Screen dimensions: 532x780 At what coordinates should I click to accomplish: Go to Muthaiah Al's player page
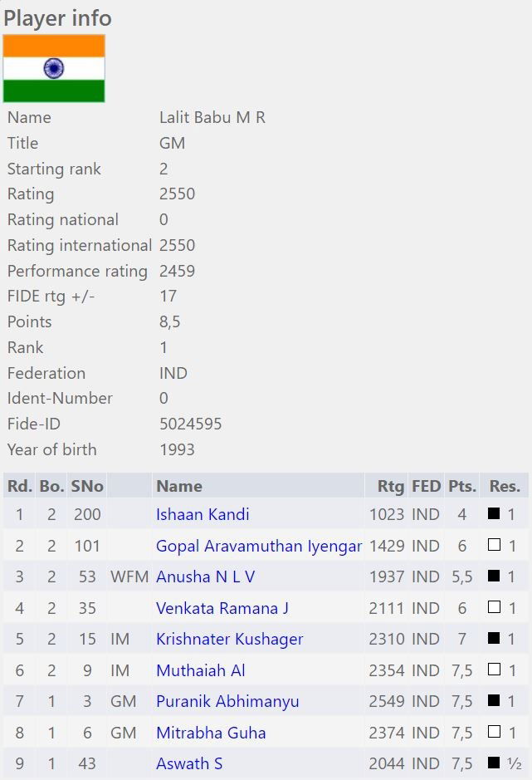(x=200, y=671)
